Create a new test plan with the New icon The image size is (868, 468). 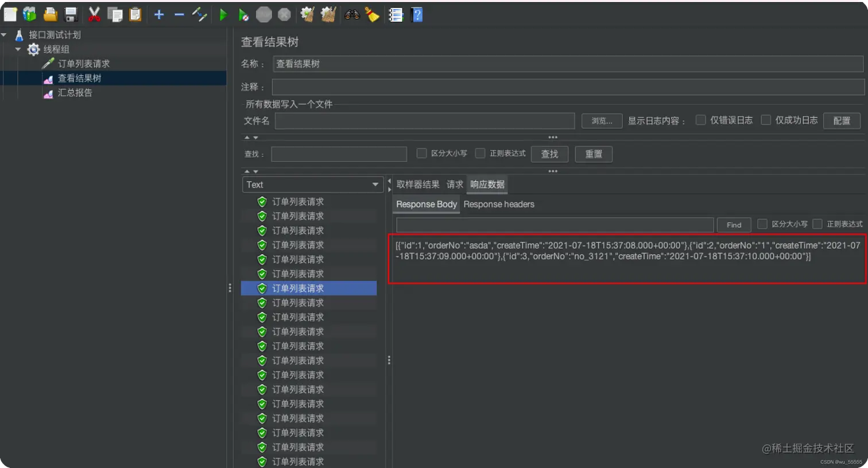(10, 14)
